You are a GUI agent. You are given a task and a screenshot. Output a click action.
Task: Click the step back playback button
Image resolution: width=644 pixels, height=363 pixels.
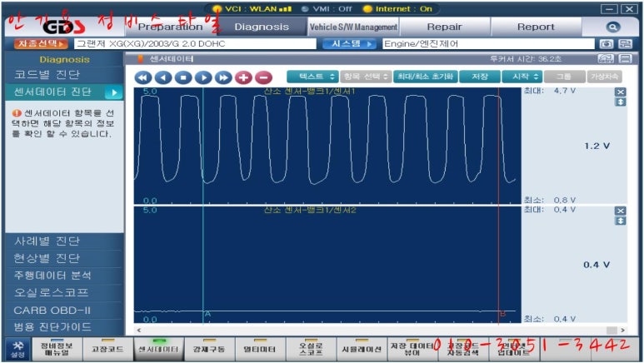pyautogui.click(x=163, y=77)
